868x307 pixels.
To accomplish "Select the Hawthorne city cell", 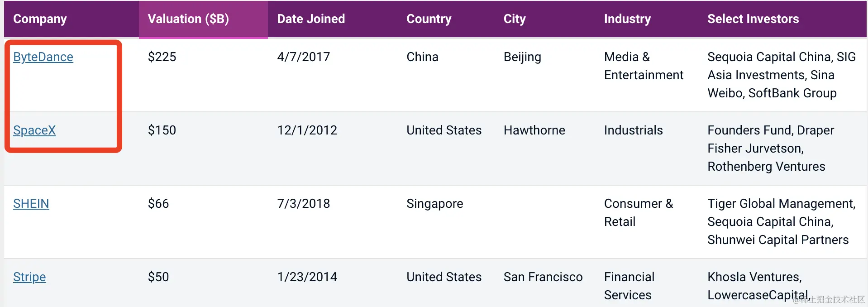I will pyautogui.click(x=534, y=130).
